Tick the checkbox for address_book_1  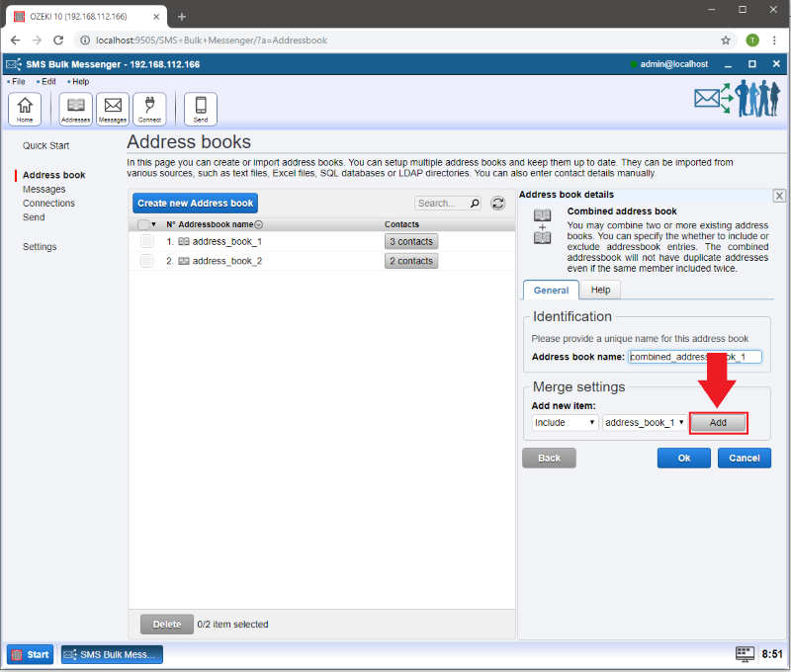(146, 241)
